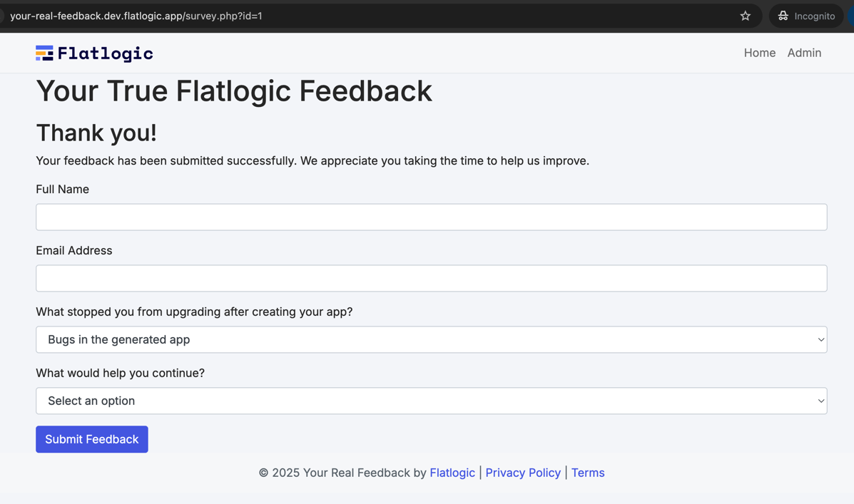Viewport: 854px width, 504px height.
Task: Focus the Full Name text field
Action: (431, 217)
